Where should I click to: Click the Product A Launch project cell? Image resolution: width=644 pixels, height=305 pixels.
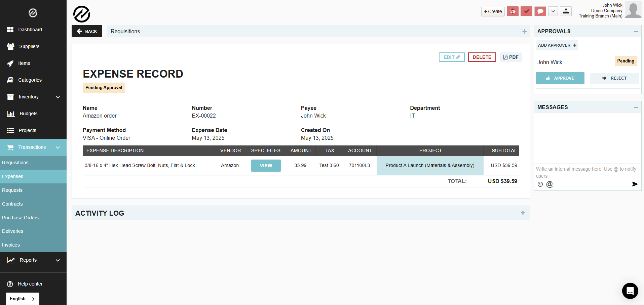[x=430, y=165]
